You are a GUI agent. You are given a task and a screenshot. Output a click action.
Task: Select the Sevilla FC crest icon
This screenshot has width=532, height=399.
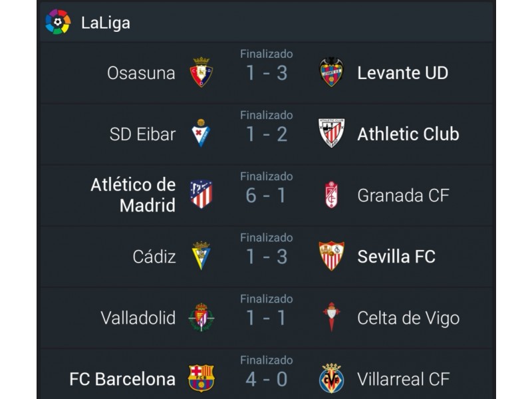(x=331, y=256)
